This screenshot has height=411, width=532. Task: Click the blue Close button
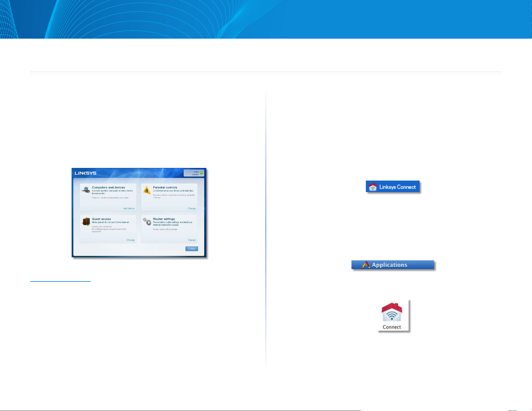[x=192, y=249]
